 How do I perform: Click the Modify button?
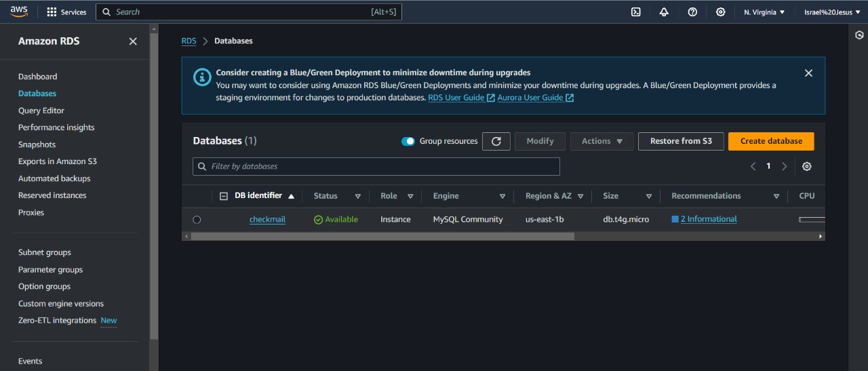pyautogui.click(x=540, y=141)
